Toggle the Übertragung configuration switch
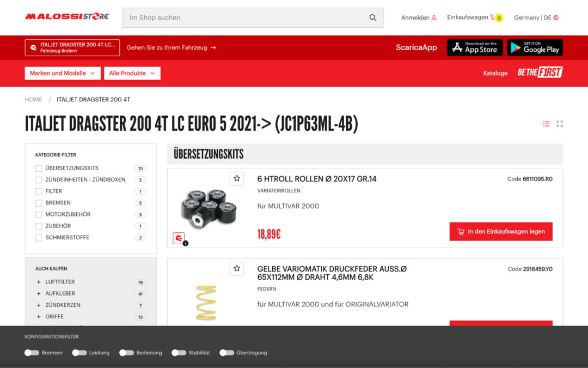The height and width of the screenshot is (368, 588). click(227, 353)
